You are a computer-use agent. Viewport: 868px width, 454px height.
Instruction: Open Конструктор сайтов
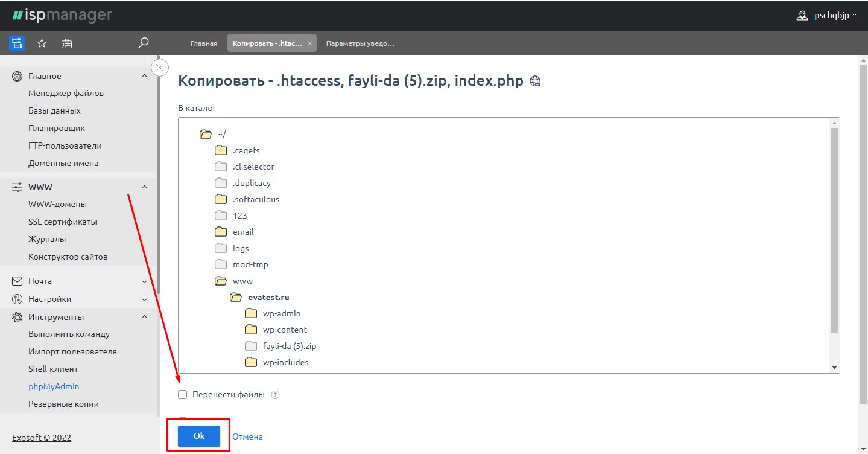coord(68,257)
